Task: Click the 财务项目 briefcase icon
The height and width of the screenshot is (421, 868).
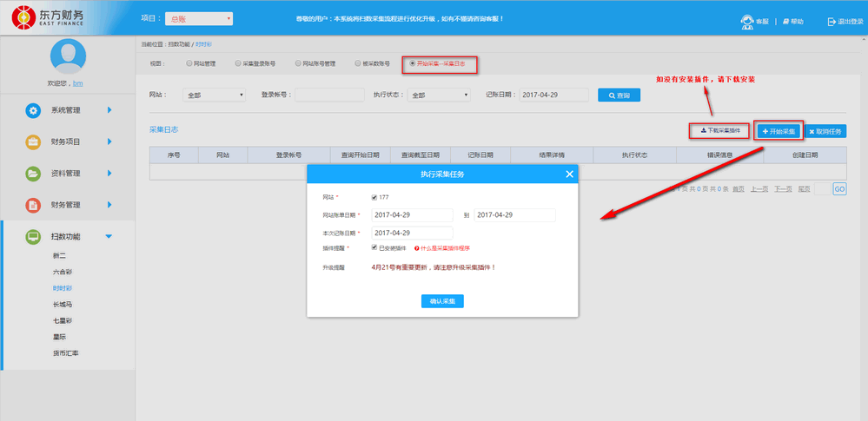Action: [x=33, y=141]
